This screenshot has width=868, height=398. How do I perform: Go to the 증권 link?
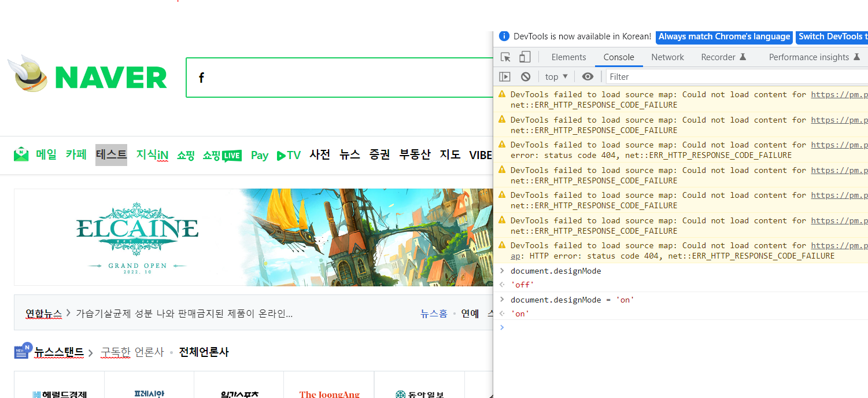coord(380,154)
